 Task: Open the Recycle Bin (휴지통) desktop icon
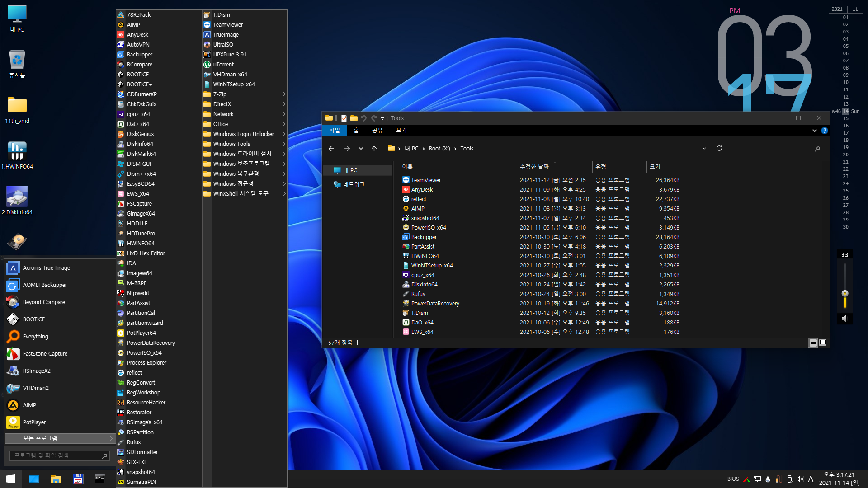pyautogui.click(x=17, y=64)
